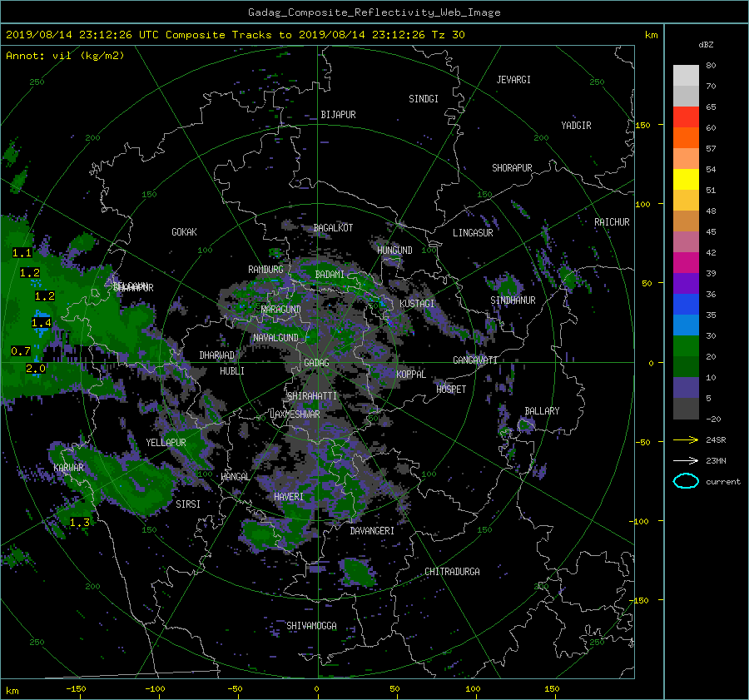Click the HUBLI city label
The width and height of the screenshot is (749, 700).
tap(232, 371)
